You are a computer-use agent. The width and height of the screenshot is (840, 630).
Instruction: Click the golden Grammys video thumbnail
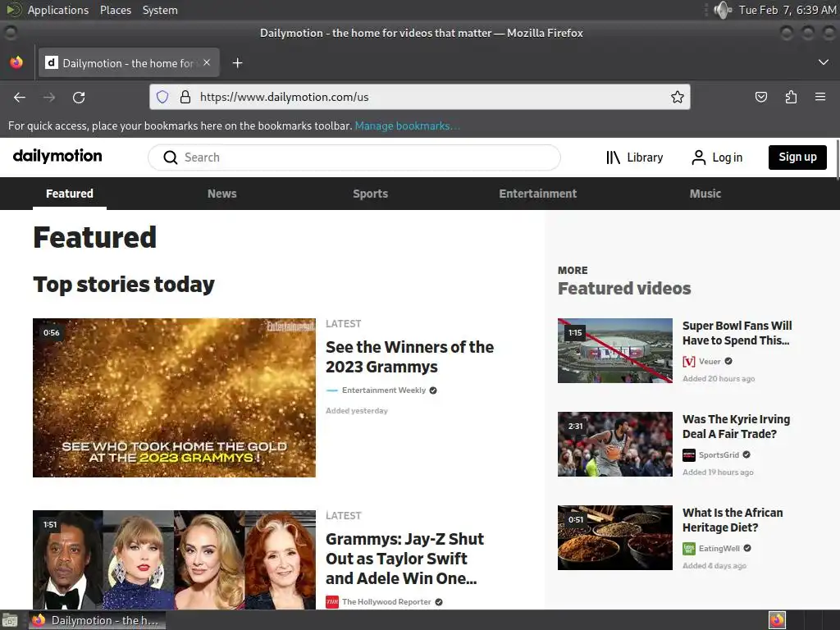[x=174, y=398]
